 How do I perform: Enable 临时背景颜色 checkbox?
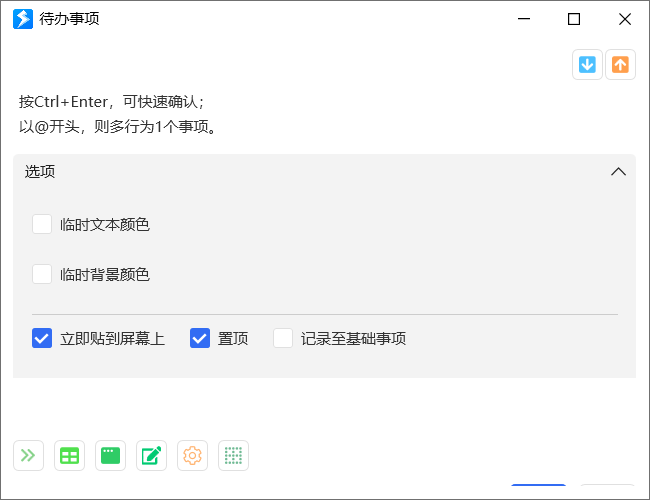click(x=42, y=274)
